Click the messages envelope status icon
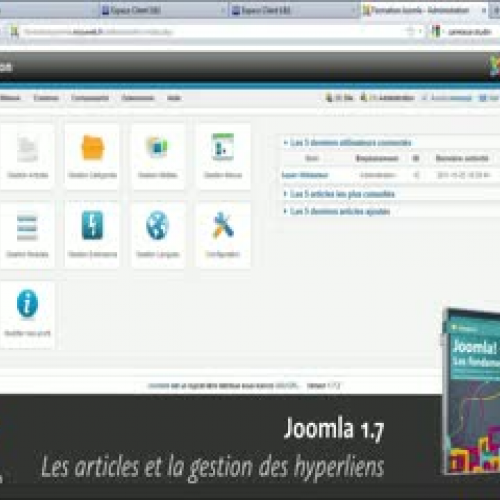 424,98
